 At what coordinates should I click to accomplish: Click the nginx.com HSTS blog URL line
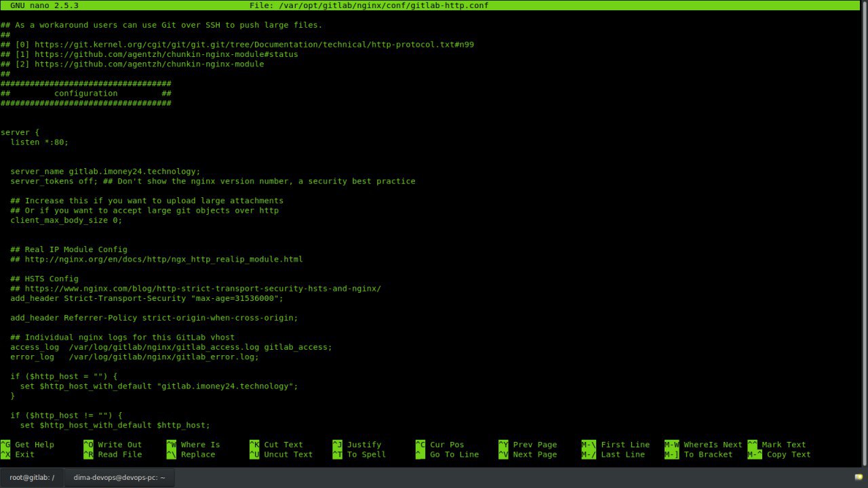point(195,289)
